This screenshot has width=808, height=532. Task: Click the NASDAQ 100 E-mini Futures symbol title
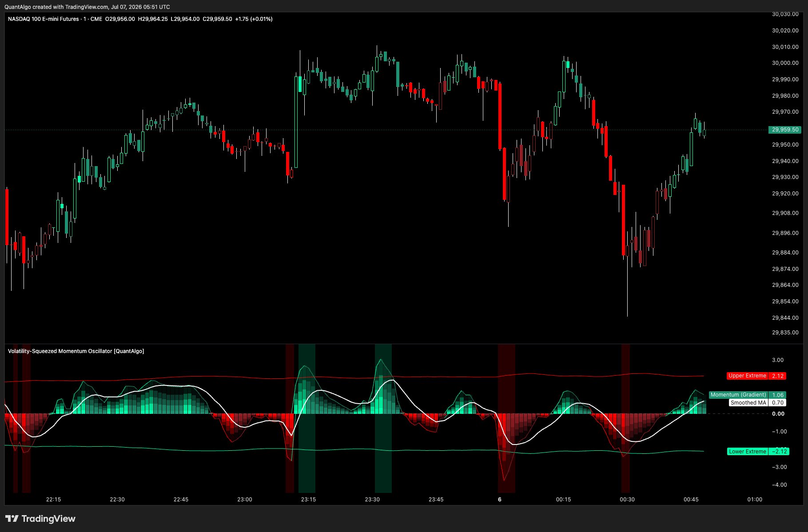click(44, 19)
